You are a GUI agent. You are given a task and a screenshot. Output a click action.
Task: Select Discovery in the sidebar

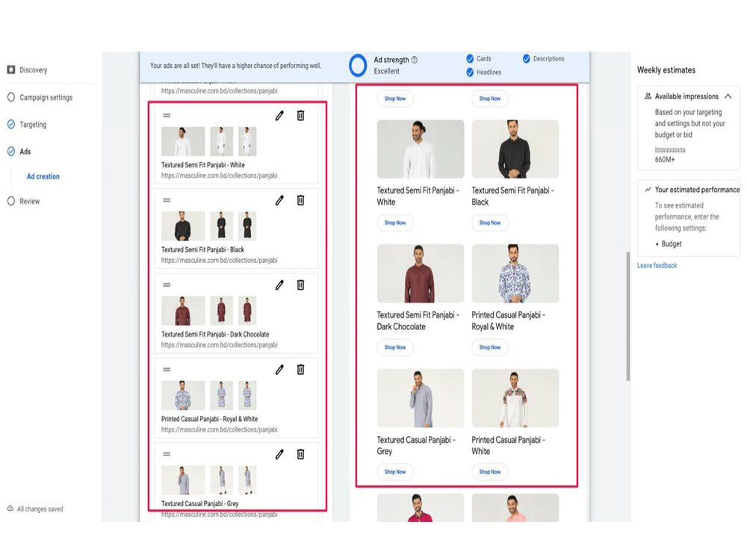pos(34,69)
